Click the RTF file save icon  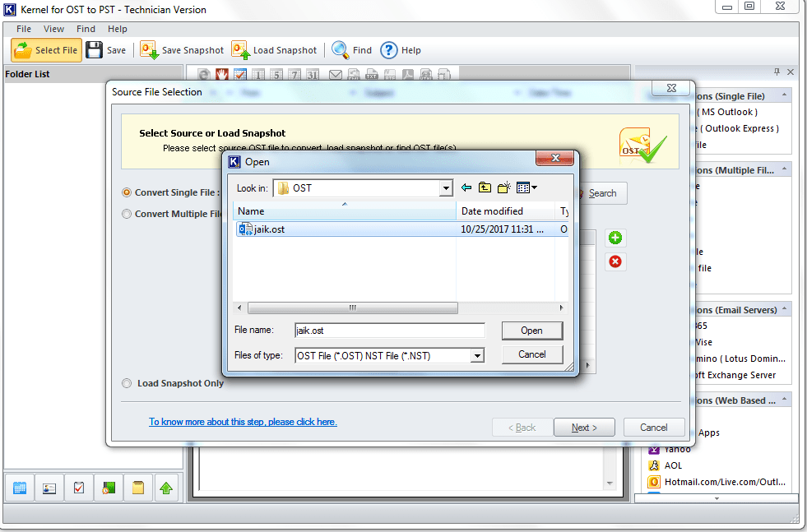coord(390,75)
